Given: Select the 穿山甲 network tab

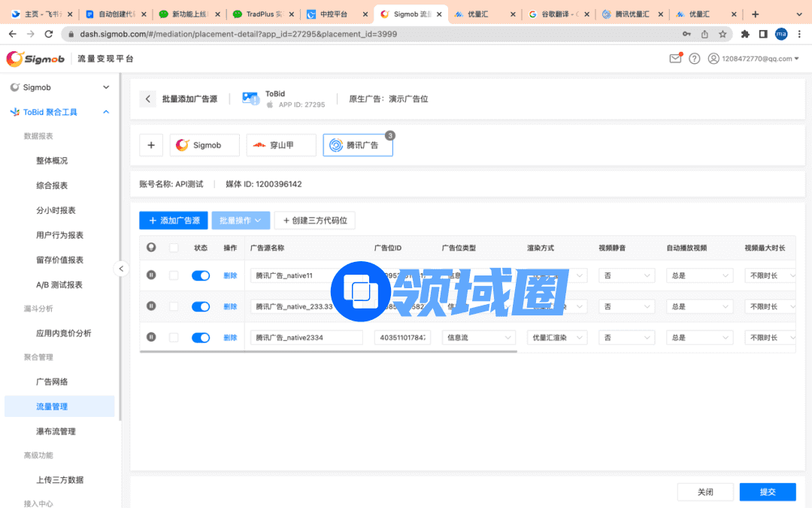Looking at the screenshot, I should point(281,145).
